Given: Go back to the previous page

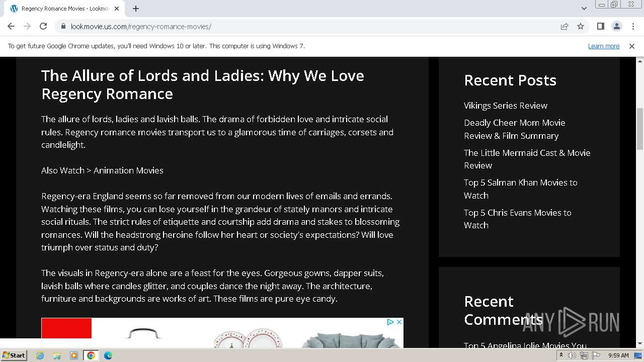Looking at the screenshot, I should point(11,26).
